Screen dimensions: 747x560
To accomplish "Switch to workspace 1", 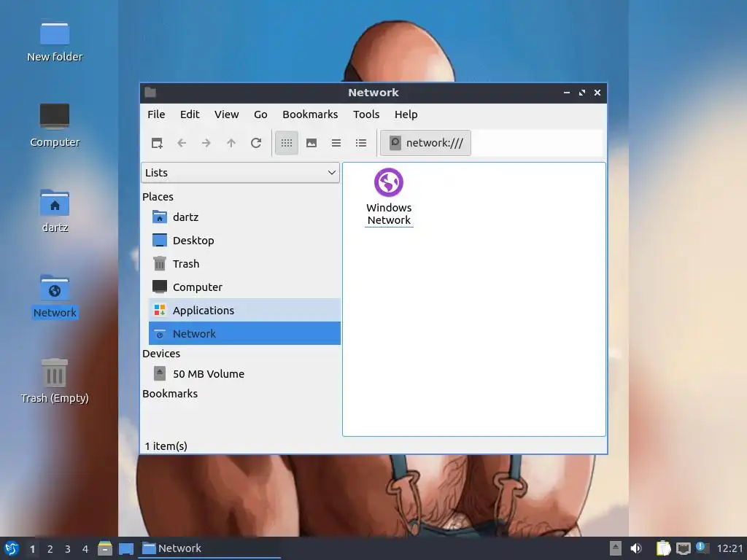I will click(32, 549).
